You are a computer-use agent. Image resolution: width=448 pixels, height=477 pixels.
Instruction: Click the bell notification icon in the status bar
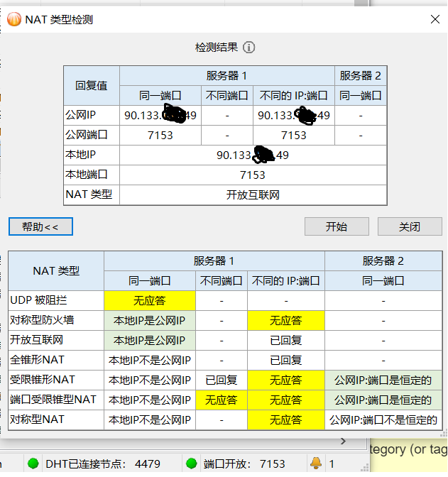(x=316, y=464)
